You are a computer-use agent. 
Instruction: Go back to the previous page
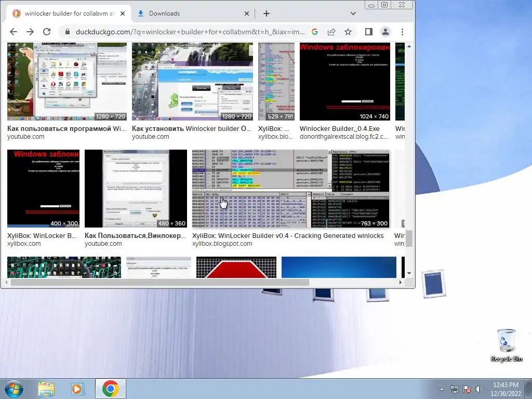pyautogui.click(x=13, y=32)
